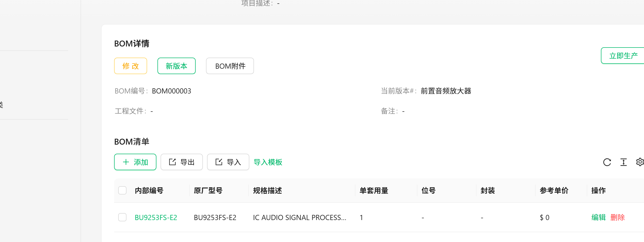Open the BOM附件 button

point(230,66)
